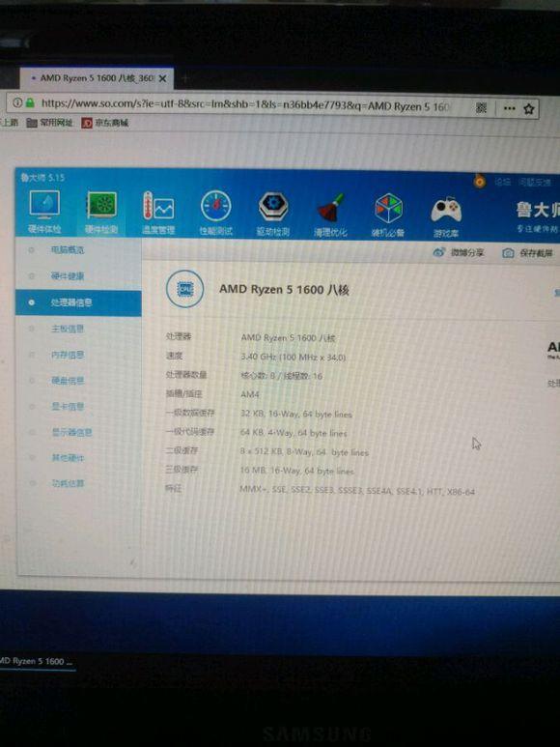
Task: Click the 保存截屏 save screenshot button
Action: [527, 253]
